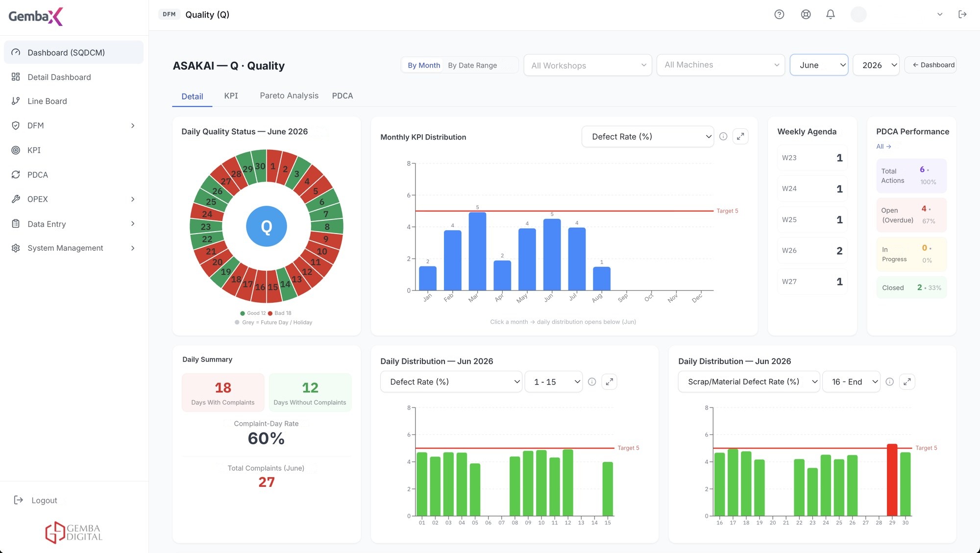Click the DFM badge in header
Viewport: 980px width, 553px height.
pyautogui.click(x=169, y=14)
